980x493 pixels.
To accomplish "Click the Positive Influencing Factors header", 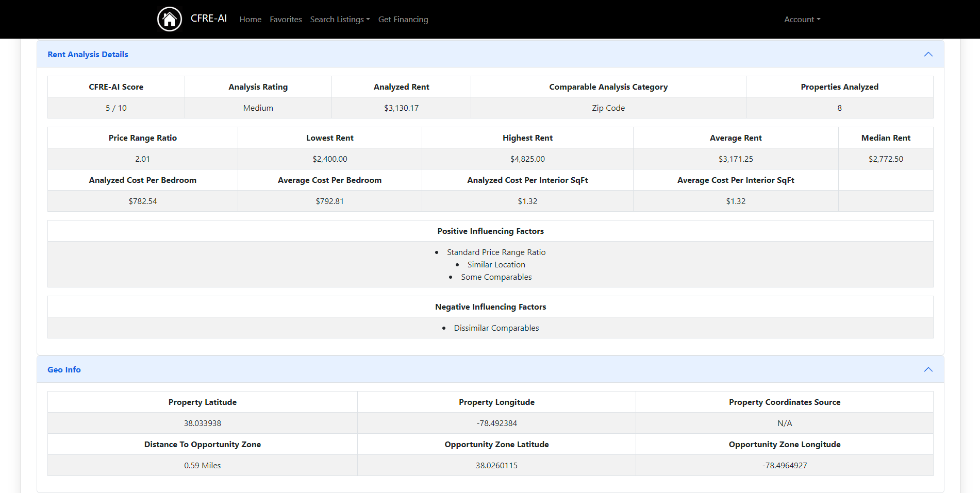I will click(x=490, y=231).
